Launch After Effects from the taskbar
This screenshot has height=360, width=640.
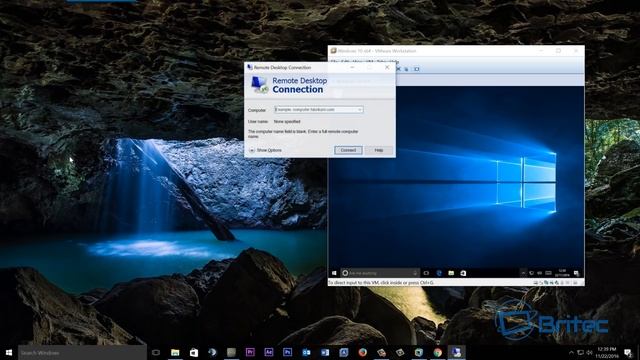[269, 352]
